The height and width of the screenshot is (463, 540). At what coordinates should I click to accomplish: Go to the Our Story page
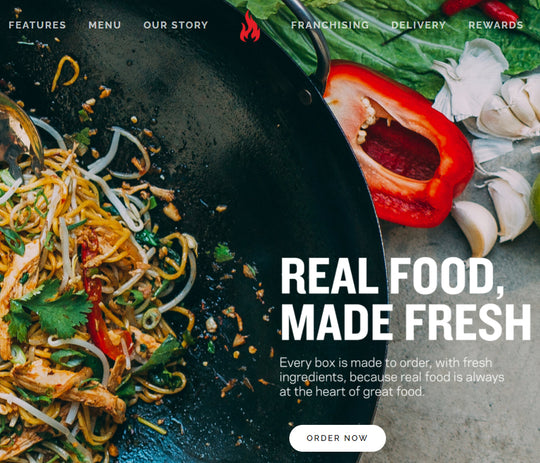click(176, 25)
